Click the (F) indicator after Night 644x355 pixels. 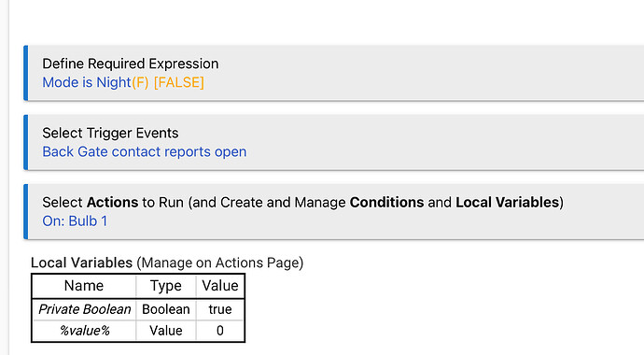(140, 82)
